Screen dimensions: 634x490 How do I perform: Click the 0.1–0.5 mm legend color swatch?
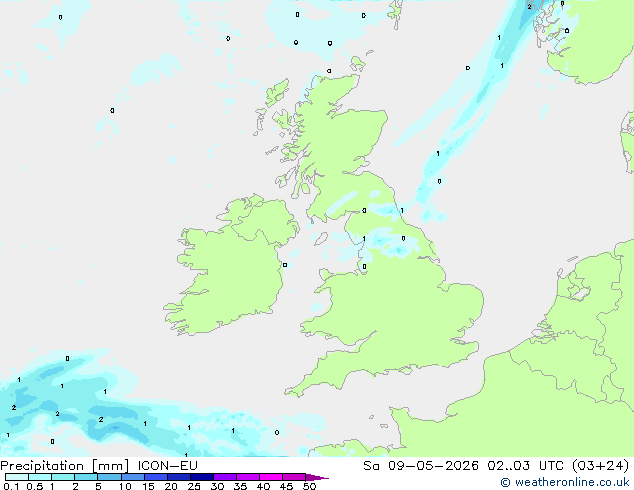coord(17,477)
